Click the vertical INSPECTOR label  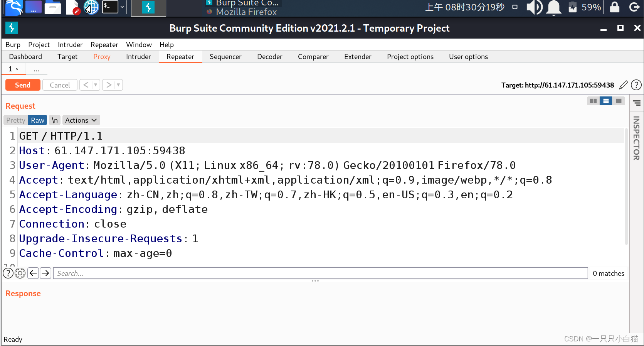coord(636,138)
